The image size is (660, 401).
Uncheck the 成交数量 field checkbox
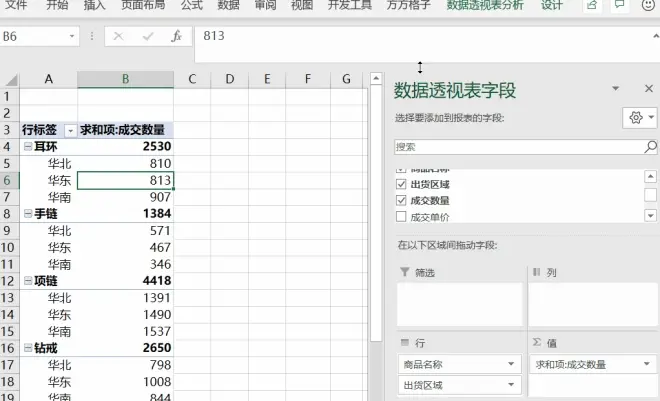tap(401, 200)
